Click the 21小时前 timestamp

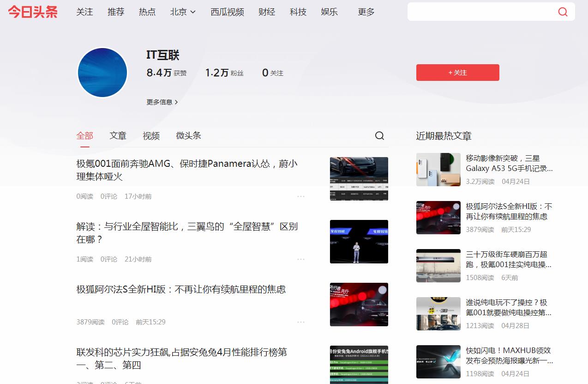click(138, 259)
